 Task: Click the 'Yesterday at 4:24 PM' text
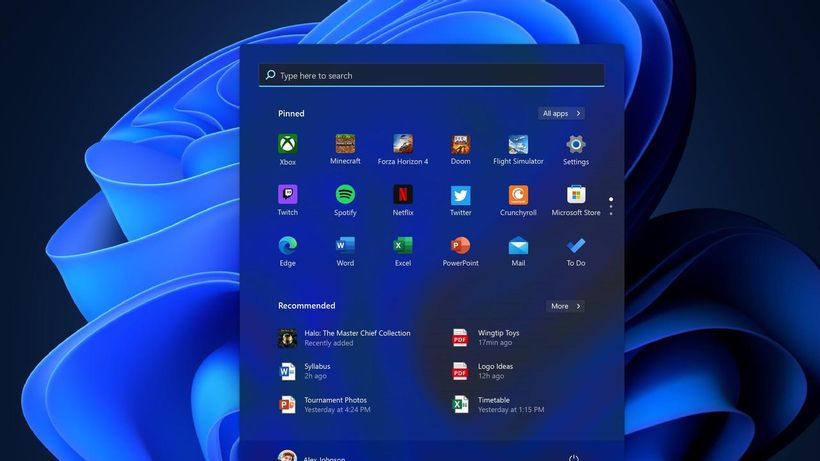(337, 409)
